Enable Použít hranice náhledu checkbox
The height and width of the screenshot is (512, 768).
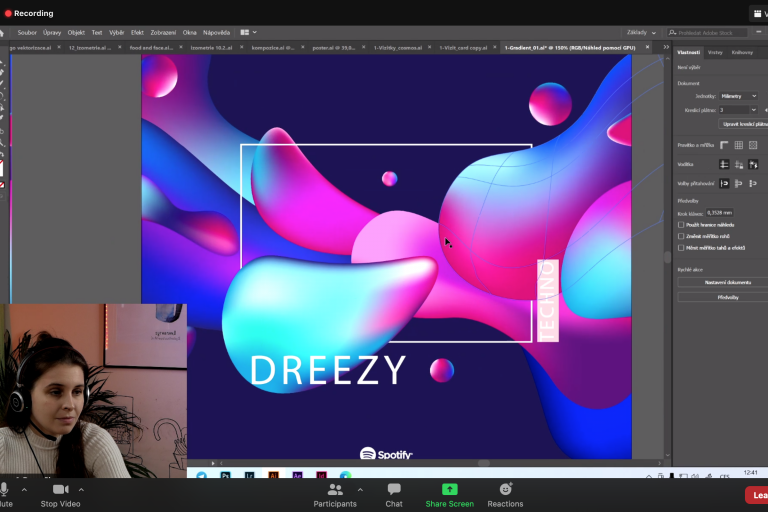coord(681,225)
